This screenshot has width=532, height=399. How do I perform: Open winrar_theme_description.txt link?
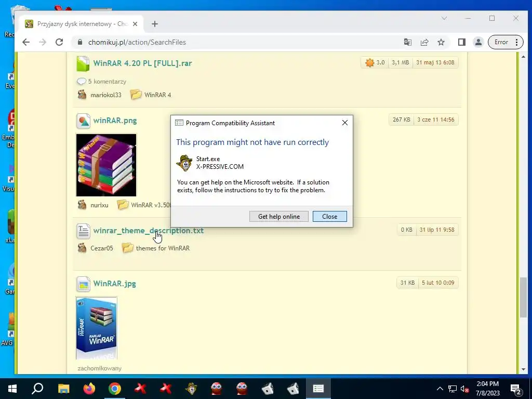148,230
